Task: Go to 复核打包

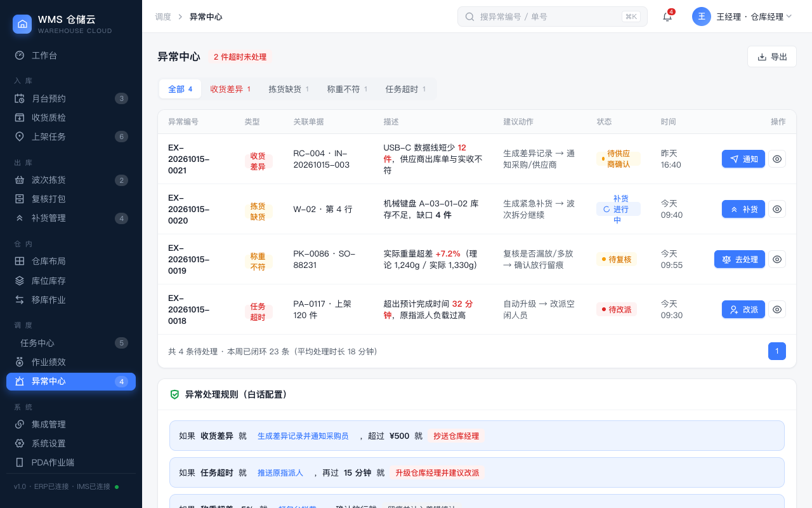Action: (71, 199)
